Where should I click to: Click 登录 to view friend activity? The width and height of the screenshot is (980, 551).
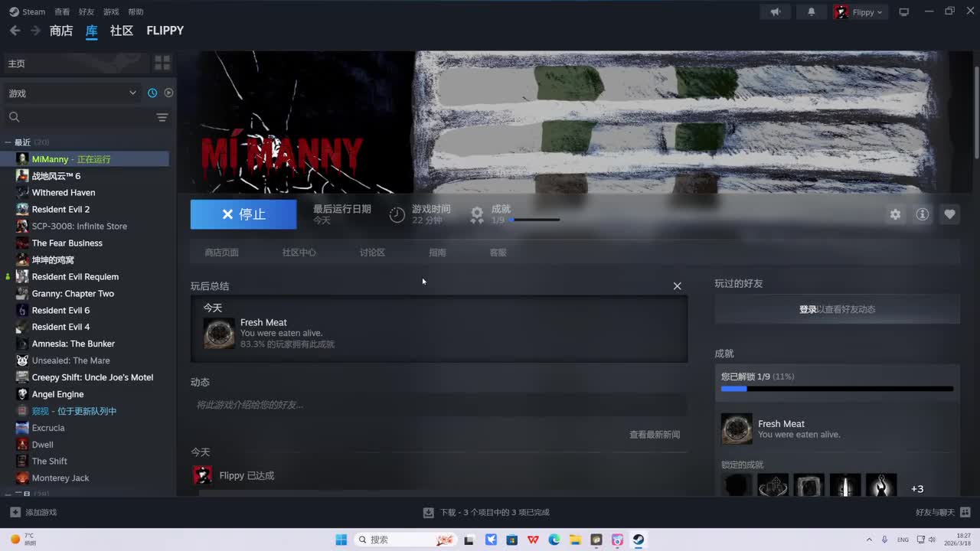(x=808, y=309)
